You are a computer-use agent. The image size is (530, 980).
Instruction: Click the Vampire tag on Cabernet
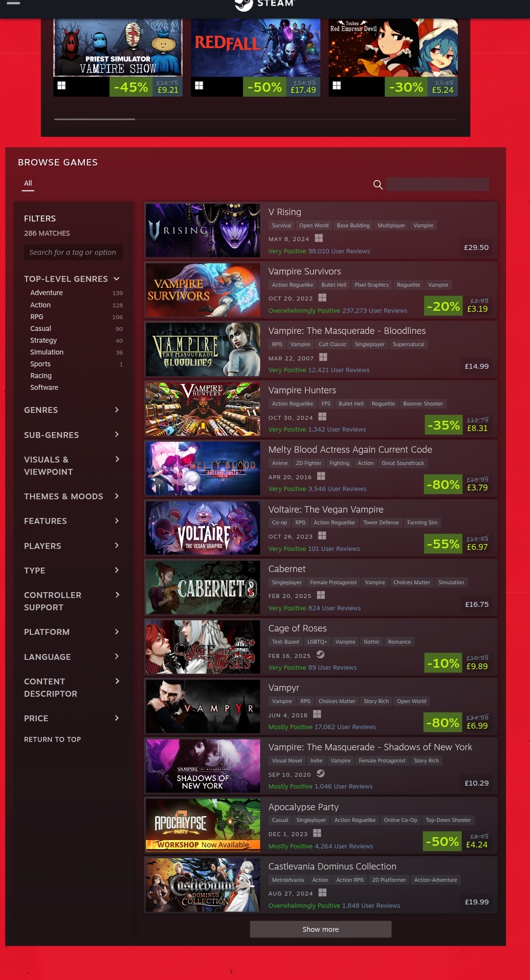point(375,582)
